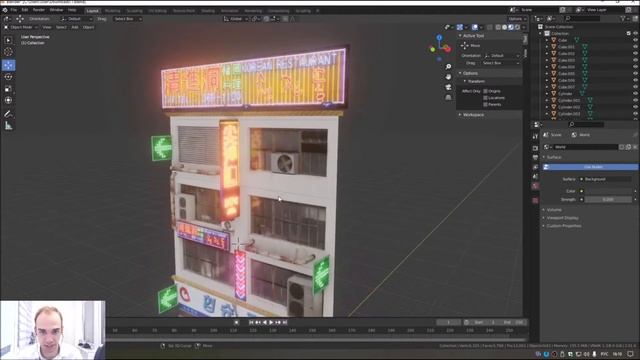This screenshot has width=640, height=360.
Task: Open the Output properties tab icon
Action: [535, 158]
